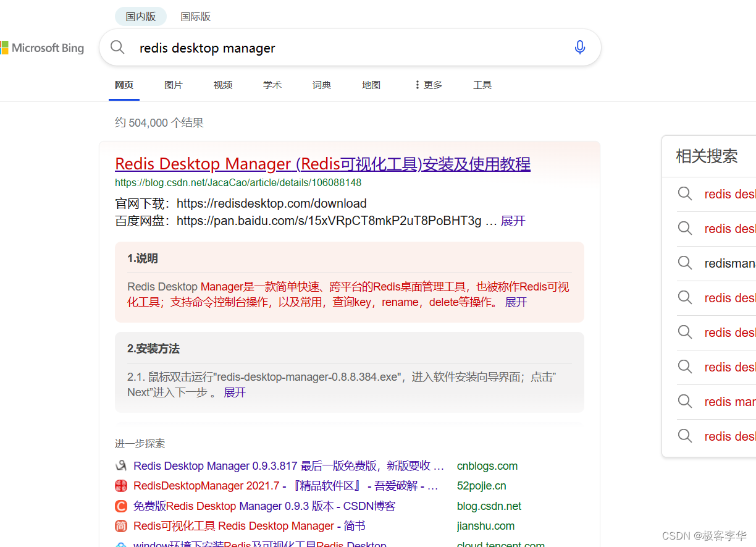The width and height of the screenshot is (756, 547).
Task: Click the jianshu.com domain link
Action: pyautogui.click(x=485, y=526)
